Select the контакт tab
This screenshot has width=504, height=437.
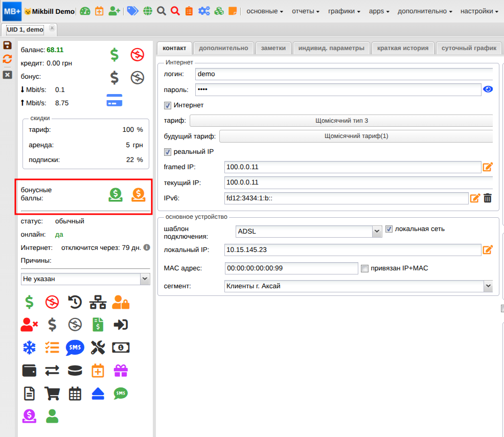(174, 48)
